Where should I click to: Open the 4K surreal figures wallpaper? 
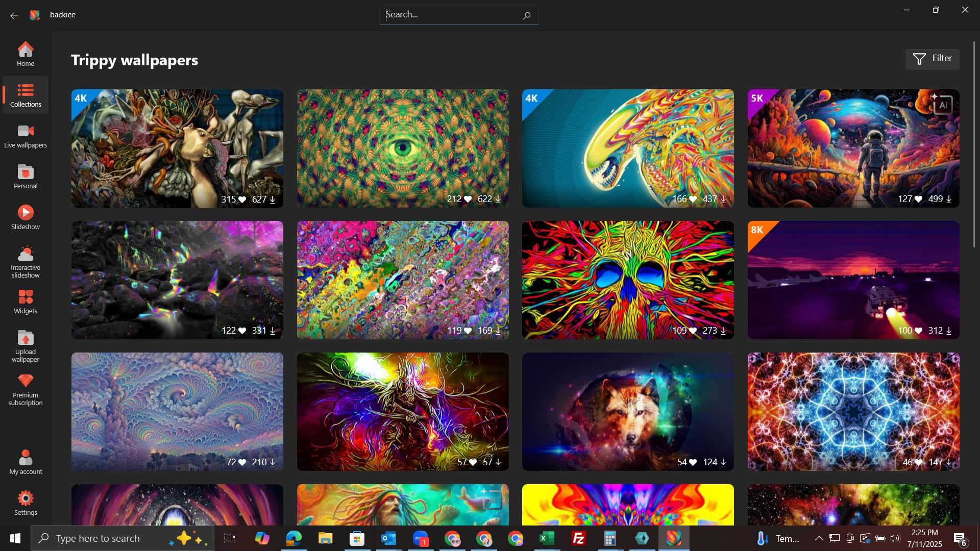[177, 148]
